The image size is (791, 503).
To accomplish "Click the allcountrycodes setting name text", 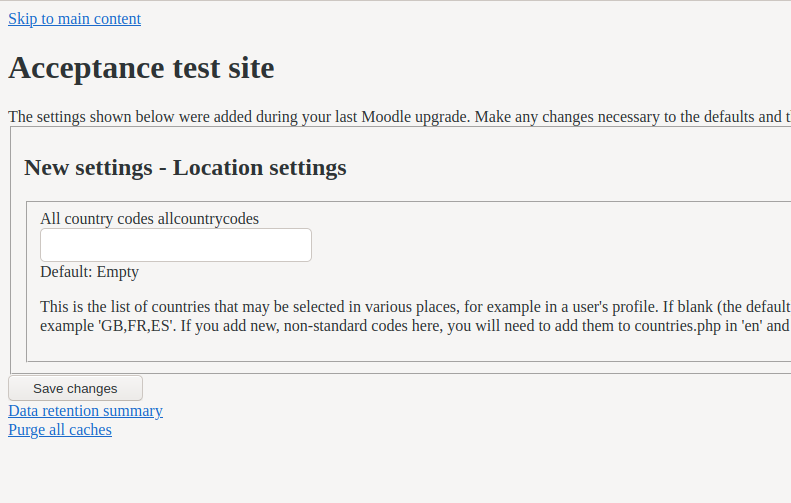I will [x=208, y=218].
